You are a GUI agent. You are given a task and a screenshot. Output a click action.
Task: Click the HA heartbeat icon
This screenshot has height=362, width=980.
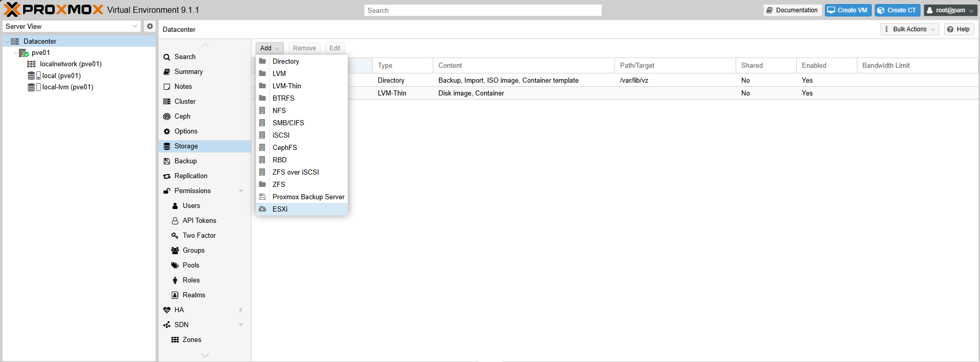167,310
